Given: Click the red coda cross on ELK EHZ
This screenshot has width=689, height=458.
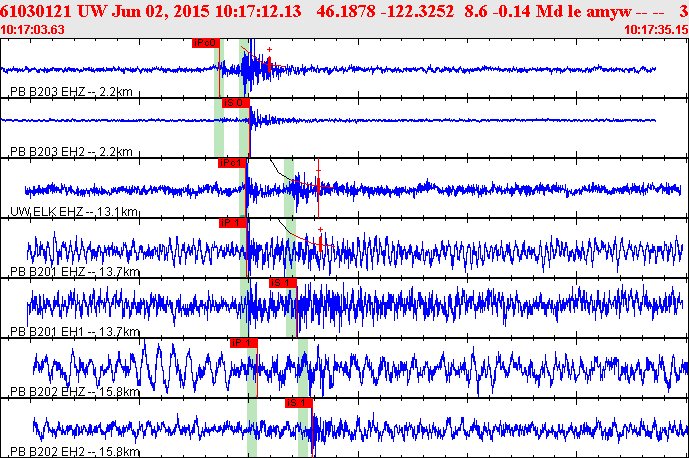Looking at the screenshot, I should (x=318, y=172).
